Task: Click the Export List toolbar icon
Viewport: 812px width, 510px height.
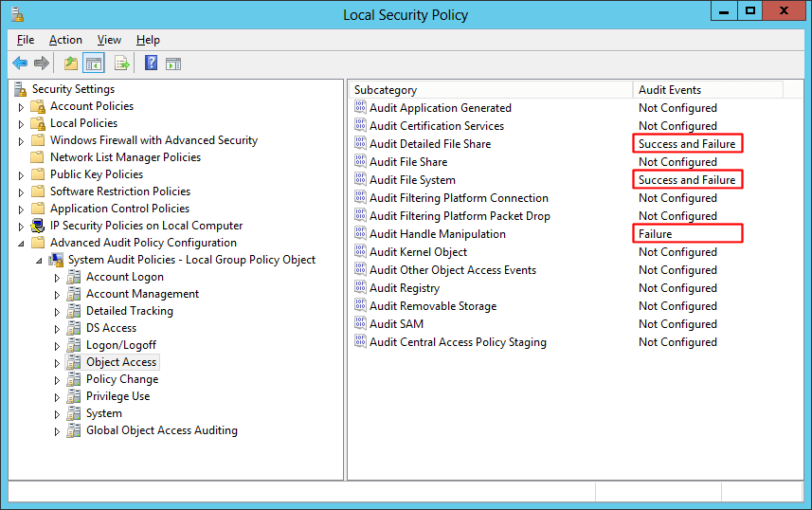Action: 121,64
